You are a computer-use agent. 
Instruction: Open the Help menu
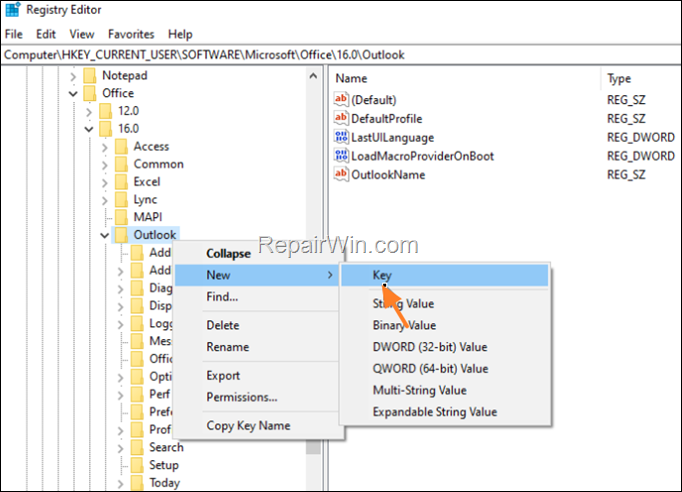[x=180, y=34]
